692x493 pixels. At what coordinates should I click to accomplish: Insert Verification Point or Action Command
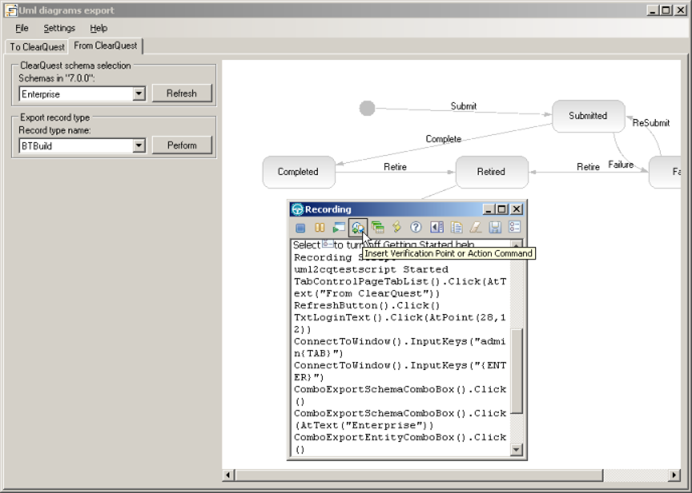click(358, 227)
